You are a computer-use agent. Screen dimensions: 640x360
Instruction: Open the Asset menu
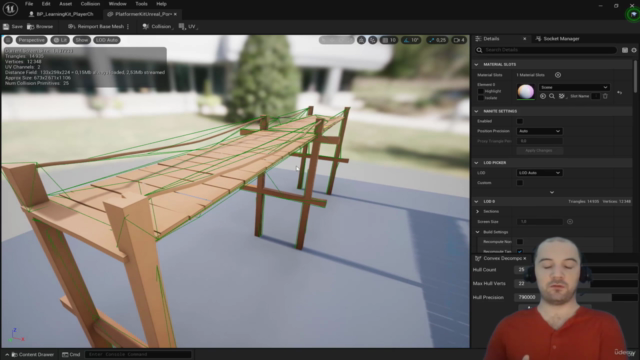click(x=65, y=4)
